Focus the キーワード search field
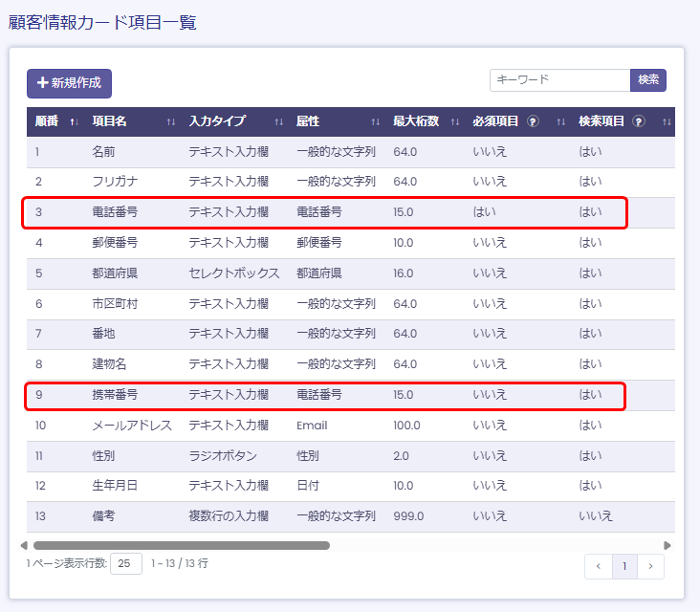 [x=559, y=80]
